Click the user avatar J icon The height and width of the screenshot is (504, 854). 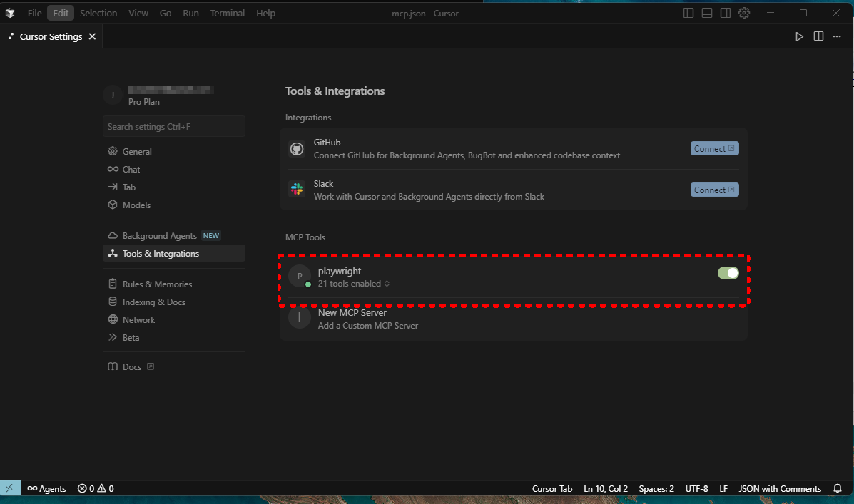[x=113, y=95]
